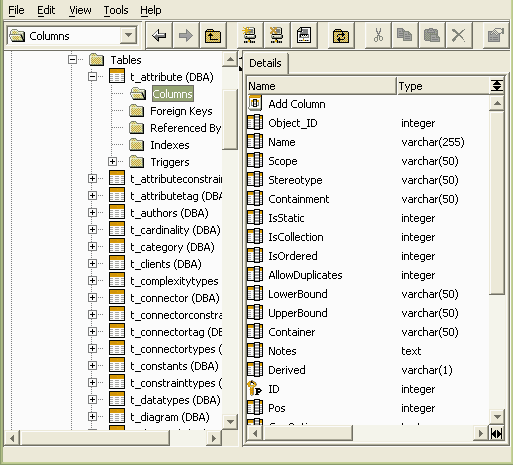Click the Object_ID column icon
513x465 pixels.
click(x=255, y=123)
